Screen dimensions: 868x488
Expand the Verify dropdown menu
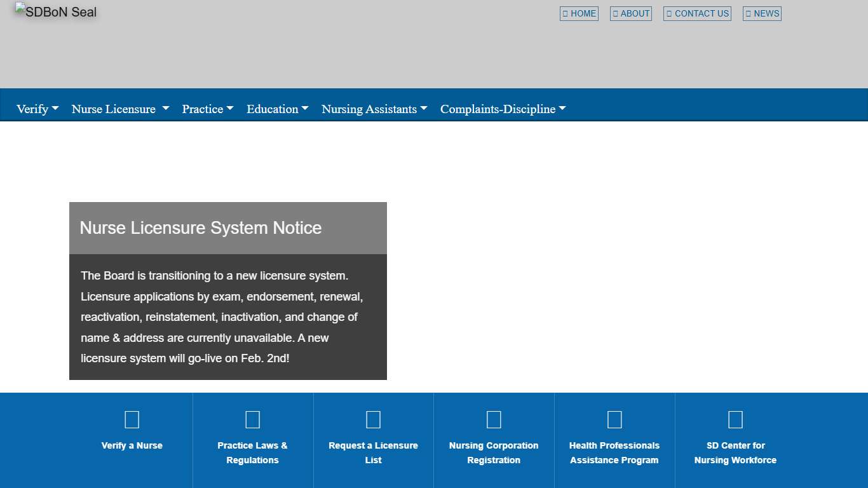[x=37, y=109]
